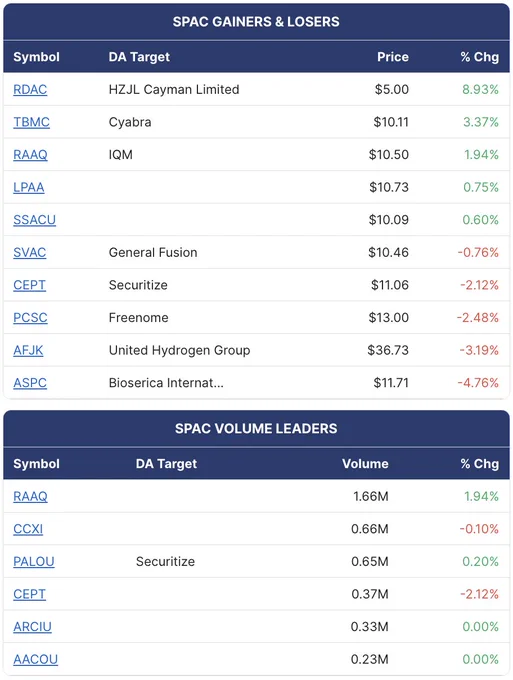Screen dimensions: 513x680
Task: Open the SVAC symbol link
Action: click(29, 252)
